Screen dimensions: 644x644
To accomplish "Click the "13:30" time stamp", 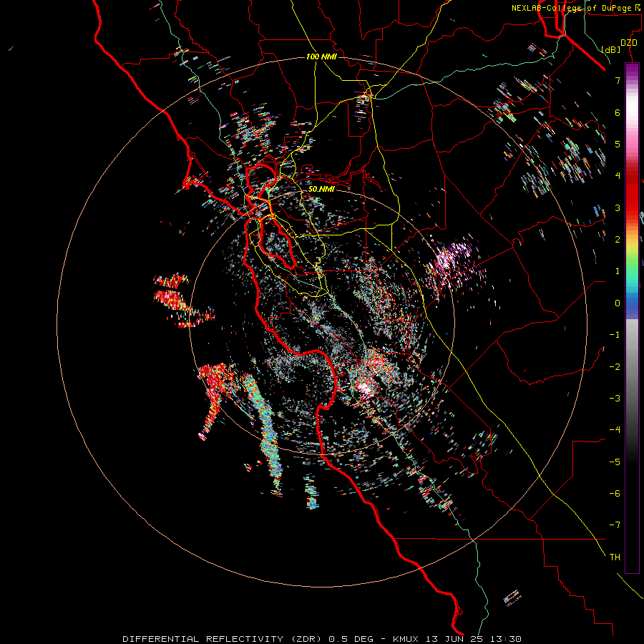I will [x=506, y=639].
